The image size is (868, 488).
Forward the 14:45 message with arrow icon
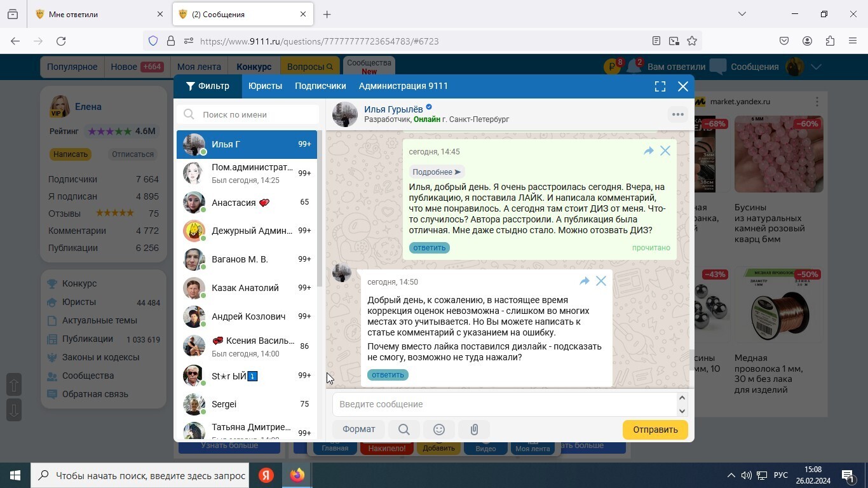coord(648,151)
